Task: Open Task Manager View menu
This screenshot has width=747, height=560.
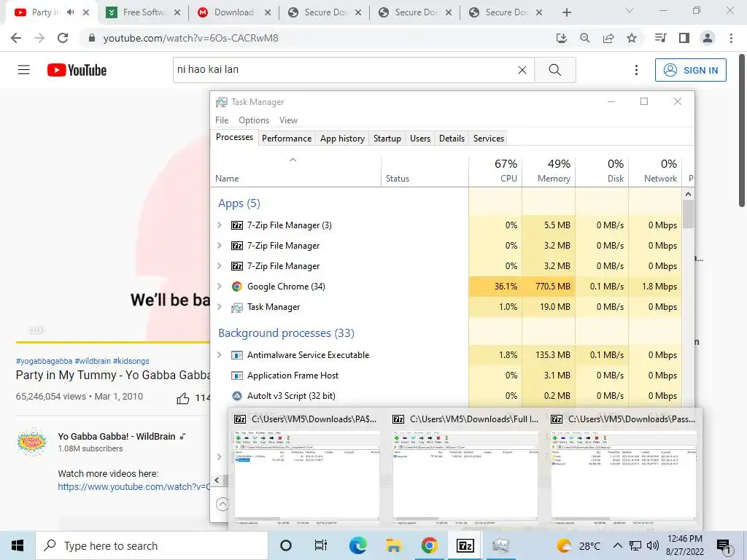Action: pyautogui.click(x=288, y=120)
